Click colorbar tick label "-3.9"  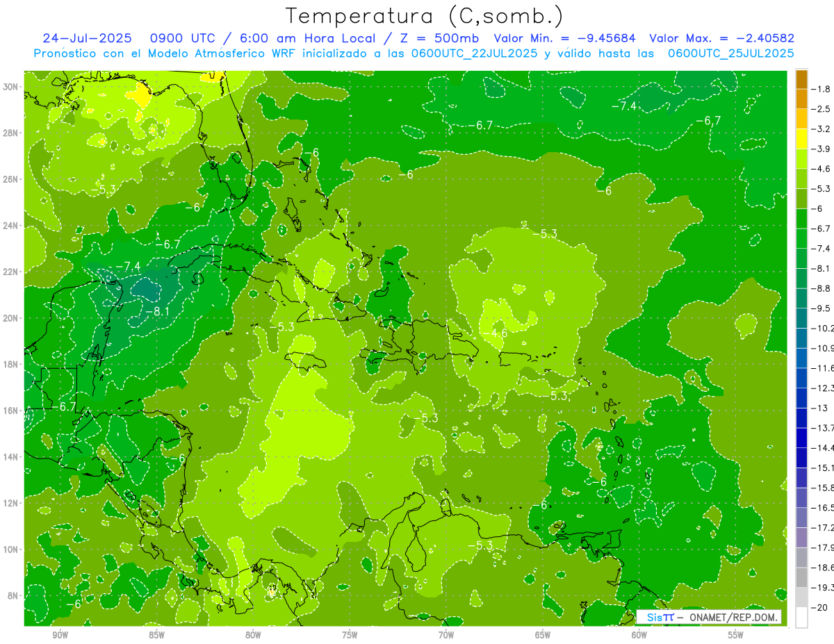(x=821, y=149)
